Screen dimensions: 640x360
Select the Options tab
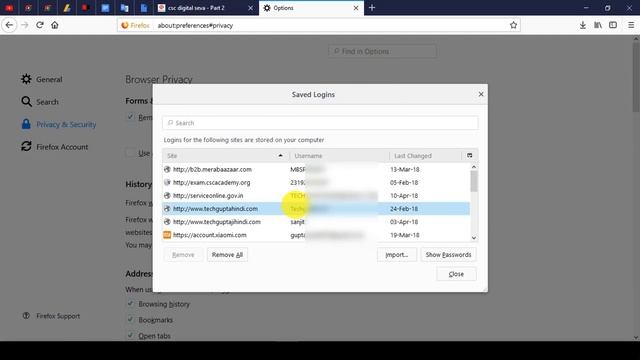tap(311, 8)
